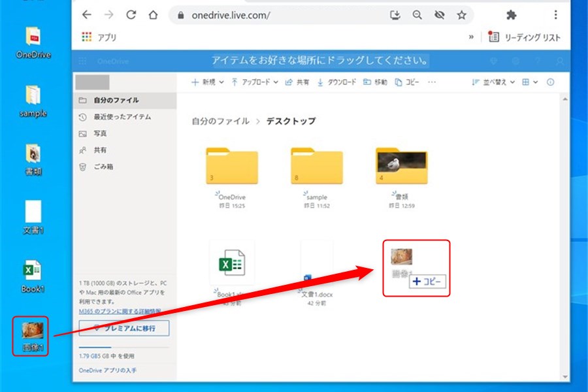
Task: Open the view layout switcher dropdown
Action: point(530,82)
